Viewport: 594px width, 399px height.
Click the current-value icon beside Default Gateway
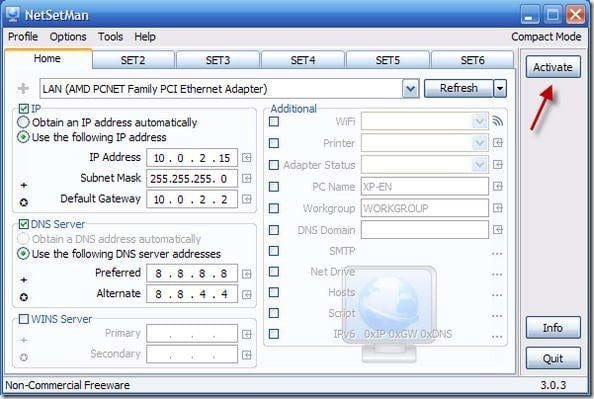pyautogui.click(x=247, y=199)
